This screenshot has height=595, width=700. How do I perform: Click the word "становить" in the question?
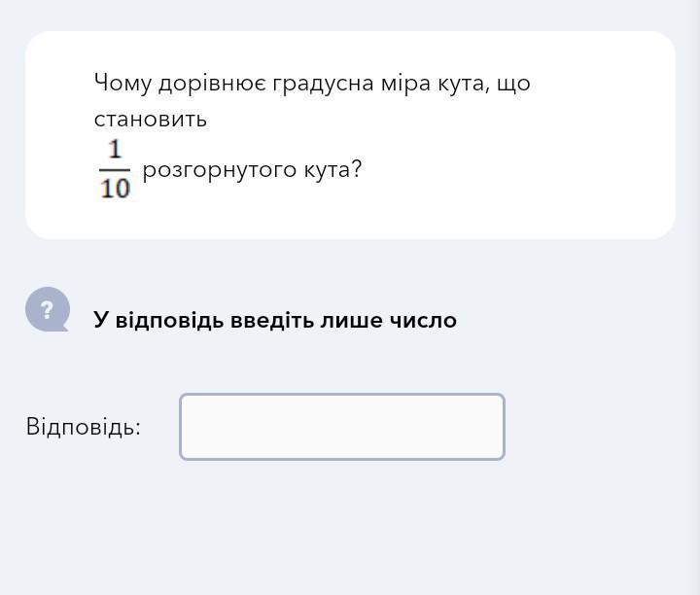(151, 120)
